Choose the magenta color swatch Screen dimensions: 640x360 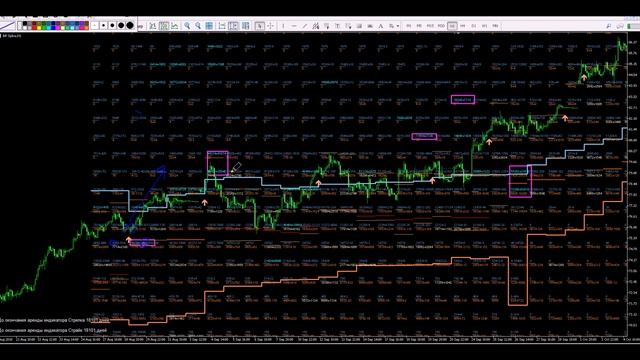tap(58, 28)
